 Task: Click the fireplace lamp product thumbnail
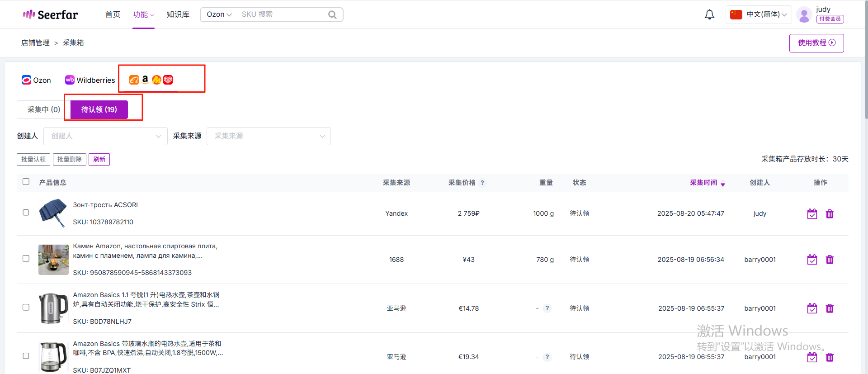[x=53, y=260]
